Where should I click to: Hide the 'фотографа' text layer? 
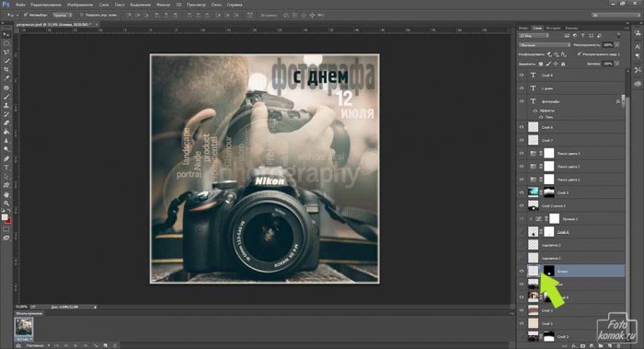[522, 101]
